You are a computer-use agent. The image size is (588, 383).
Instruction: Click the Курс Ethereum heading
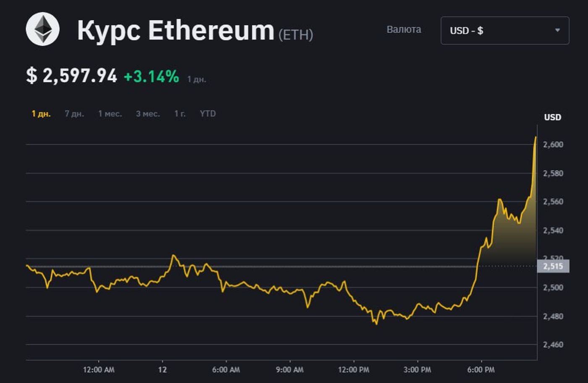[176, 30]
